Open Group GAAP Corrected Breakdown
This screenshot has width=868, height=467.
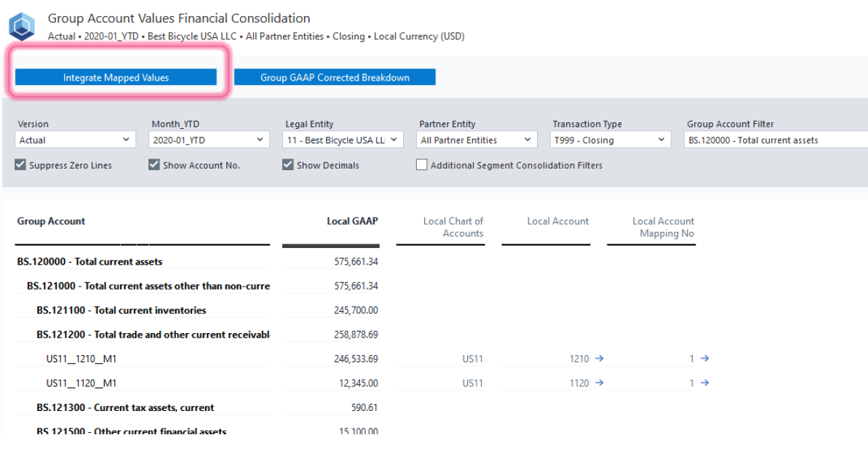(x=335, y=78)
